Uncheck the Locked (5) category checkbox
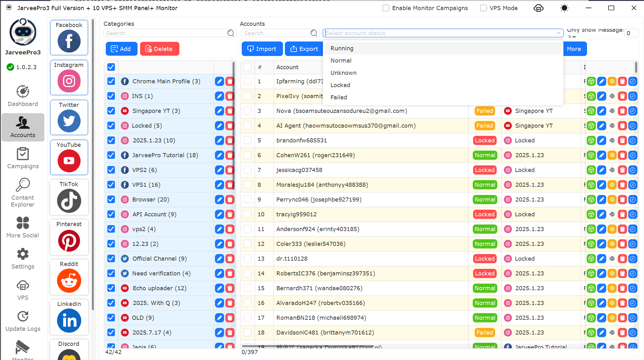The image size is (644, 360). [111, 126]
